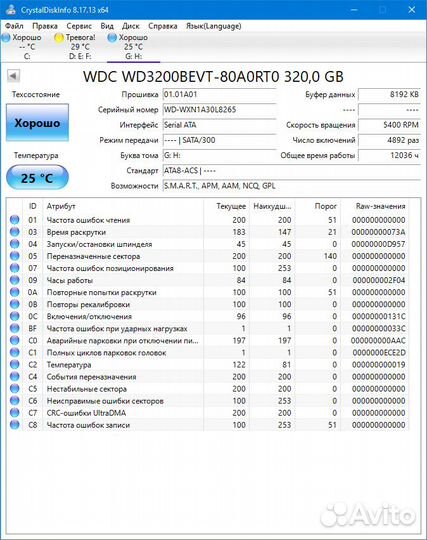Click the Атрибут column header

click(123, 206)
